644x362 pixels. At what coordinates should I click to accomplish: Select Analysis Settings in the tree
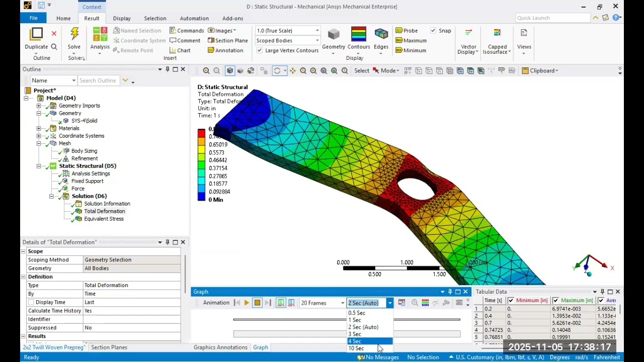click(x=91, y=173)
